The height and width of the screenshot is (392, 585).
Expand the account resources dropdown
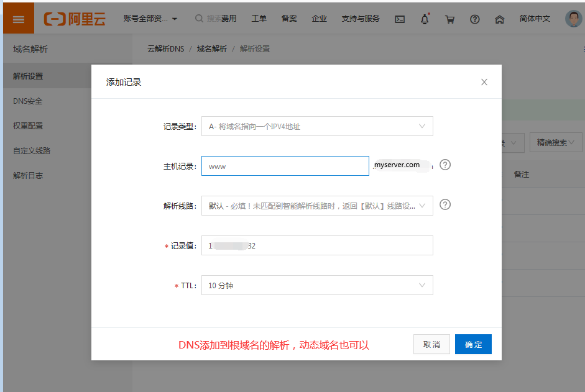(150, 19)
